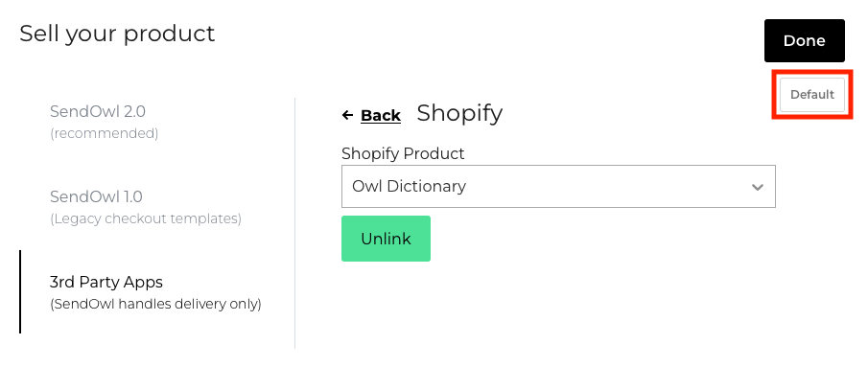Switch to the SendOwl 2.0 tab
This screenshot has height=390, width=868.
(x=98, y=111)
